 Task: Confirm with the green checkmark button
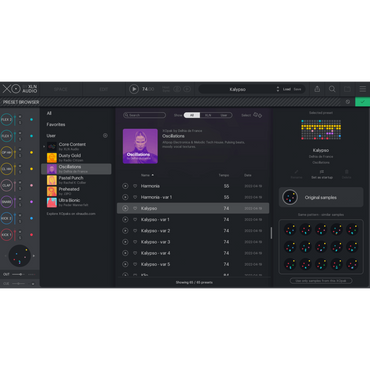click(x=362, y=102)
